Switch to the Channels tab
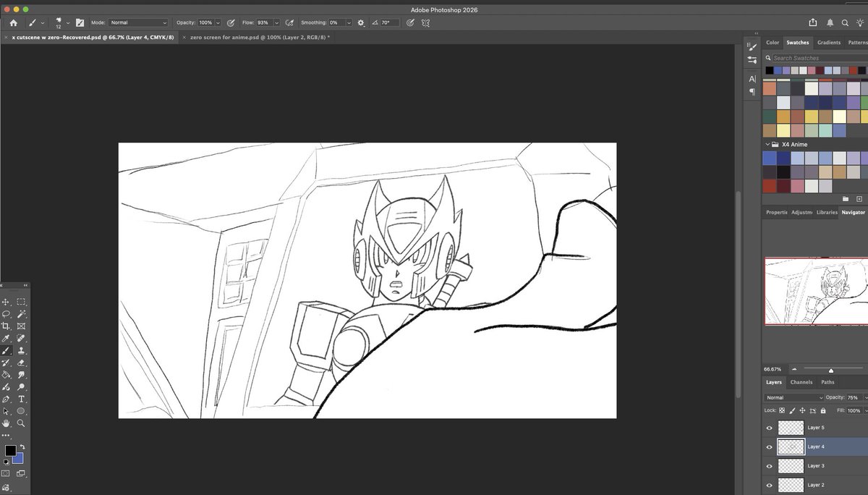 click(x=801, y=382)
